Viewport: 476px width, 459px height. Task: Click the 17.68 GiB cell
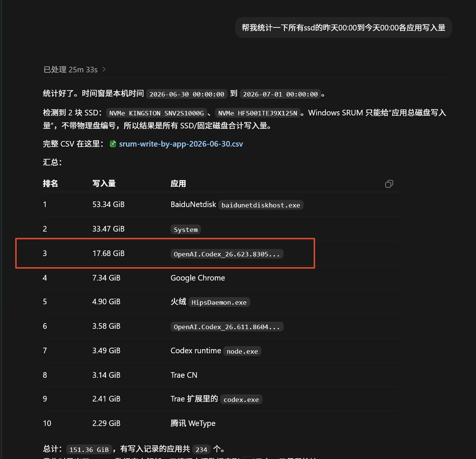tap(109, 253)
